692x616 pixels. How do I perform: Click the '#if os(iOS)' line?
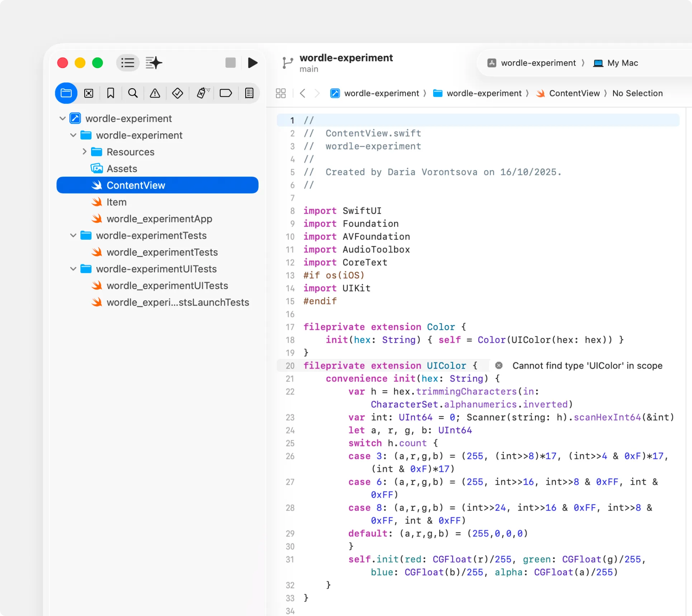click(334, 275)
